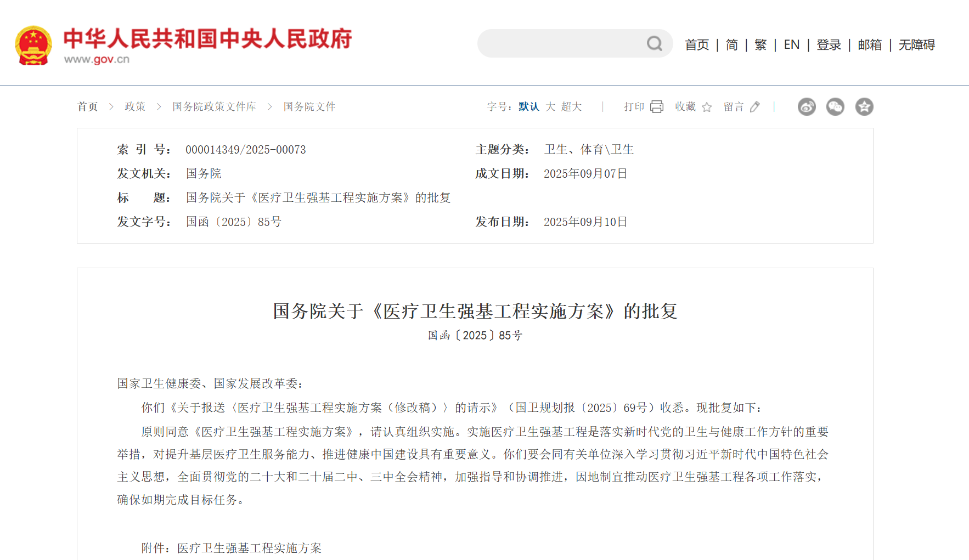
Task: Click the article headline 国务院关于…的批复
Action: tap(475, 311)
